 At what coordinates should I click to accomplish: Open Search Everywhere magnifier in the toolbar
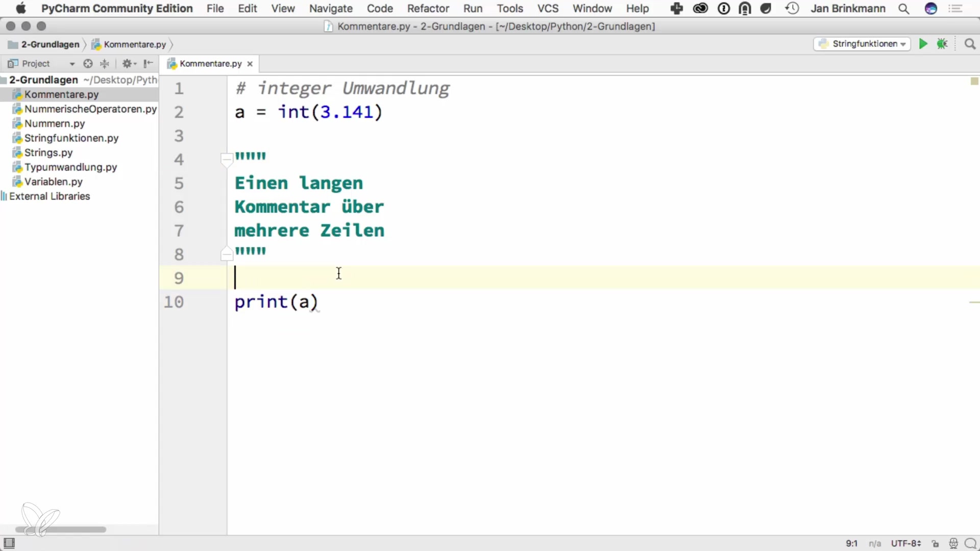970,44
